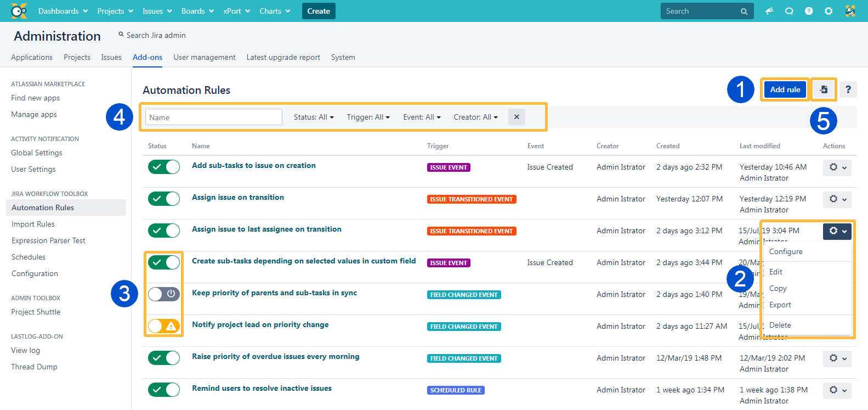Expand the Creator: All filter
This screenshot has height=410, width=868.
475,117
